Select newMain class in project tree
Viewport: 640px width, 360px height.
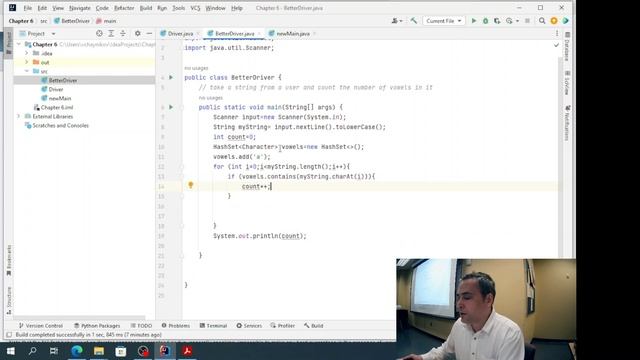60,98
